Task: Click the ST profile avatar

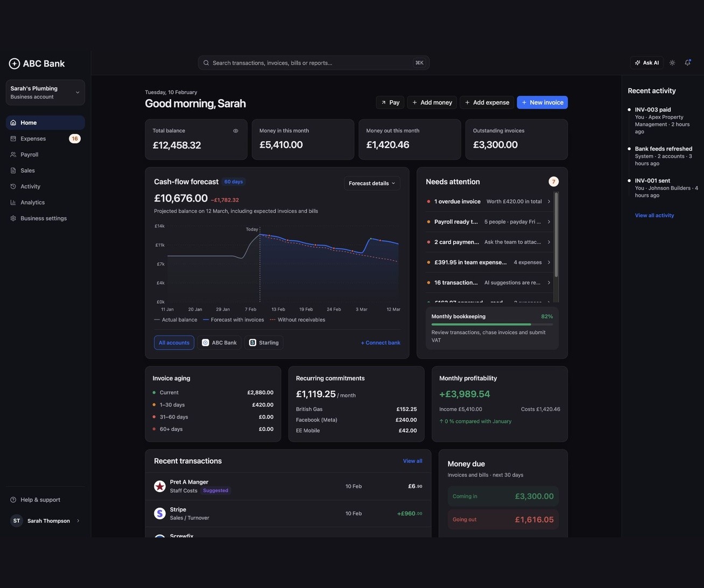Action: [17, 521]
